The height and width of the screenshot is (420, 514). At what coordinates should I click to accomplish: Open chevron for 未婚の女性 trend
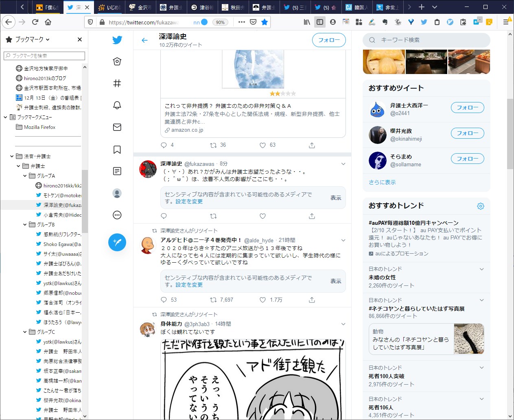482,269
